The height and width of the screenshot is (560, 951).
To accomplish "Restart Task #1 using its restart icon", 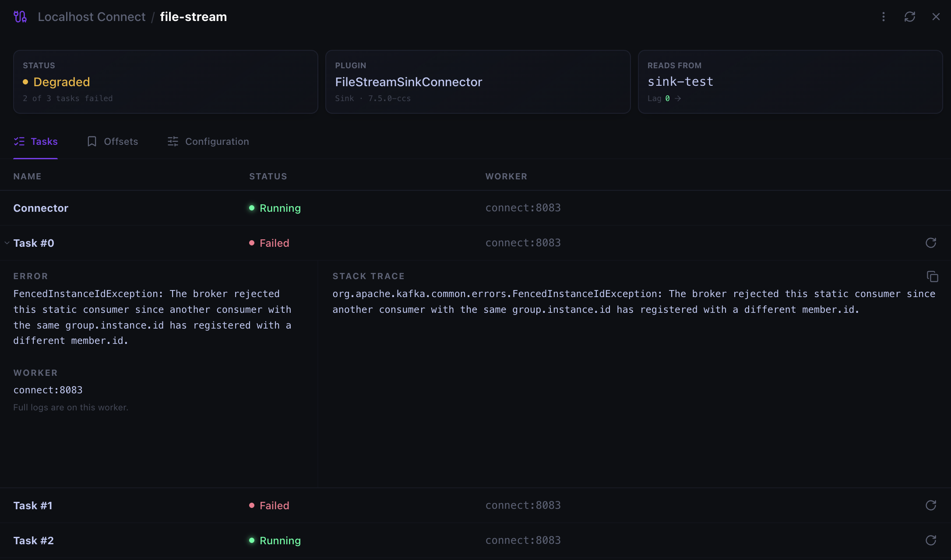I will [931, 505].
